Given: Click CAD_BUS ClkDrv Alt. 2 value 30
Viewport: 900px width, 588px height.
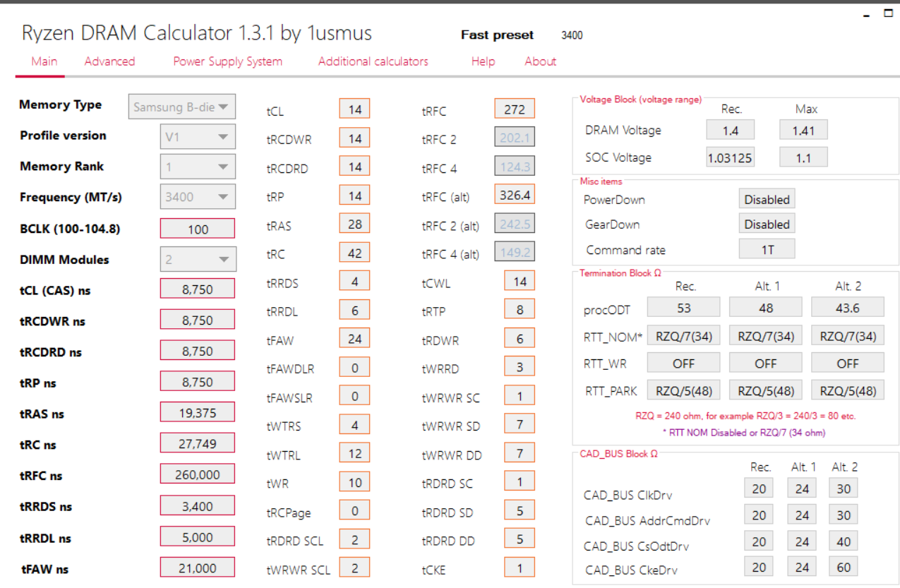Looking at the screenshot, I should pyautogui.click(x=844, y=488).
